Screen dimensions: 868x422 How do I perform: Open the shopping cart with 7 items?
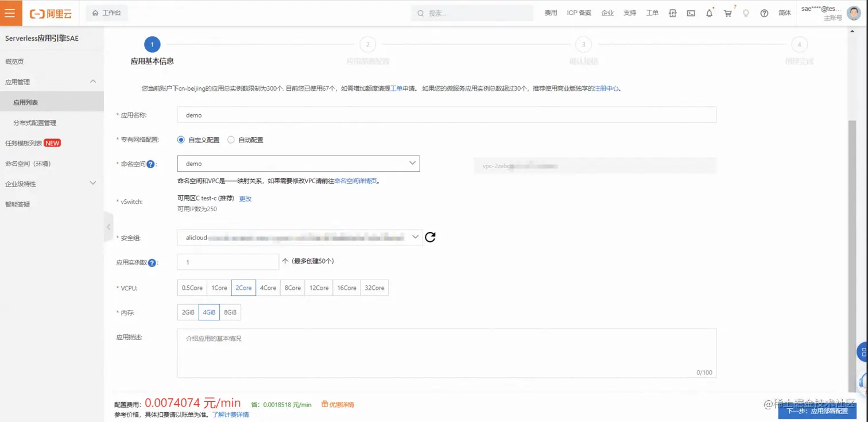tap(727, 13)
